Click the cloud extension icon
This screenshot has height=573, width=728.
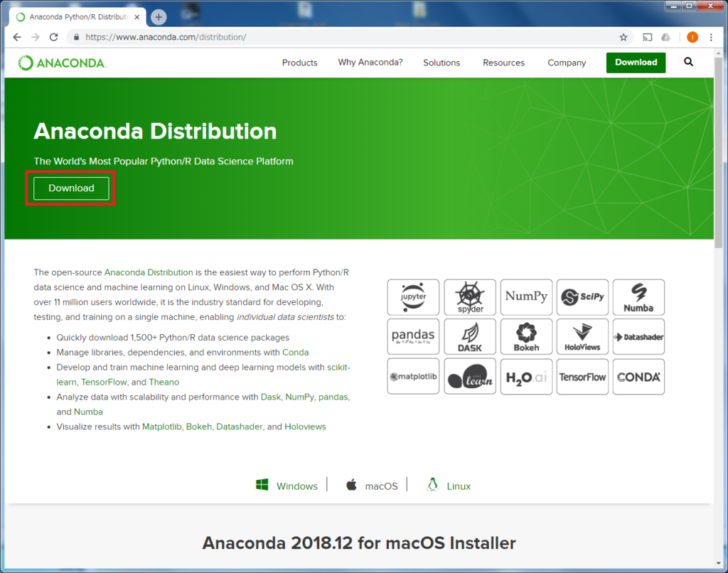(665, 37)
